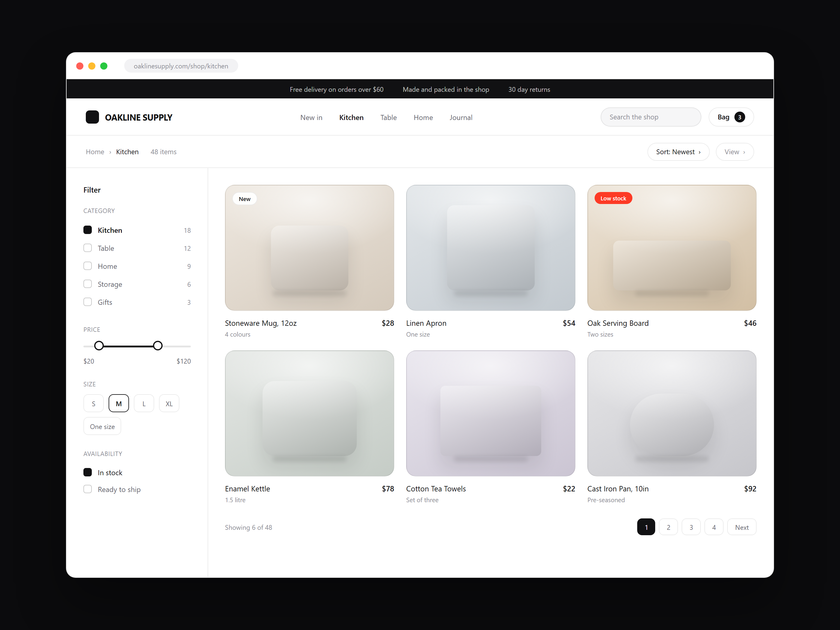This screenshot has width=840, height=630.
Task: Click the Kitchen breadcrumb item
Action: (127, 152)
